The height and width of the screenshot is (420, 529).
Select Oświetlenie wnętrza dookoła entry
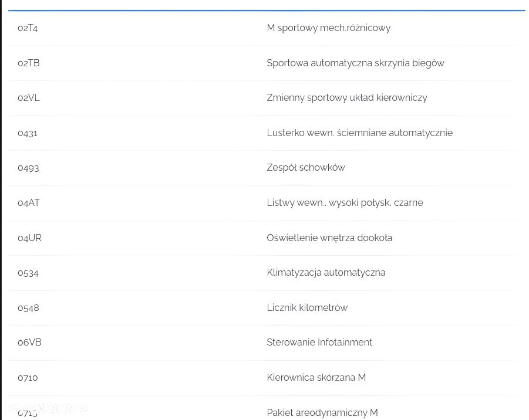click(329, 238)
